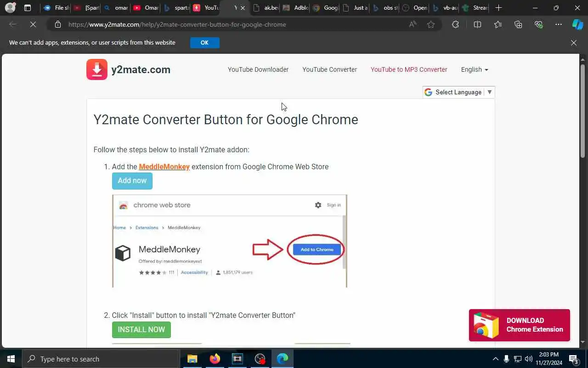Stop loading the page
The width and height of the screenshot is (588, 368).
(33, 24)
